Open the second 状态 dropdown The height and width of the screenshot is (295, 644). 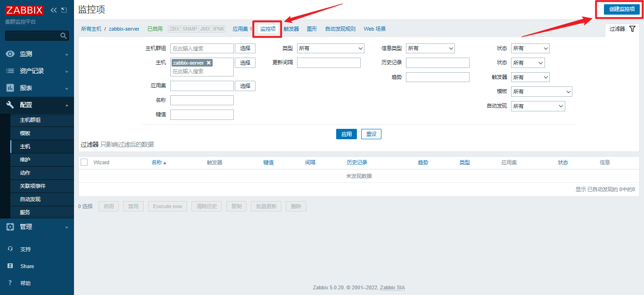(x=528, y=63)
